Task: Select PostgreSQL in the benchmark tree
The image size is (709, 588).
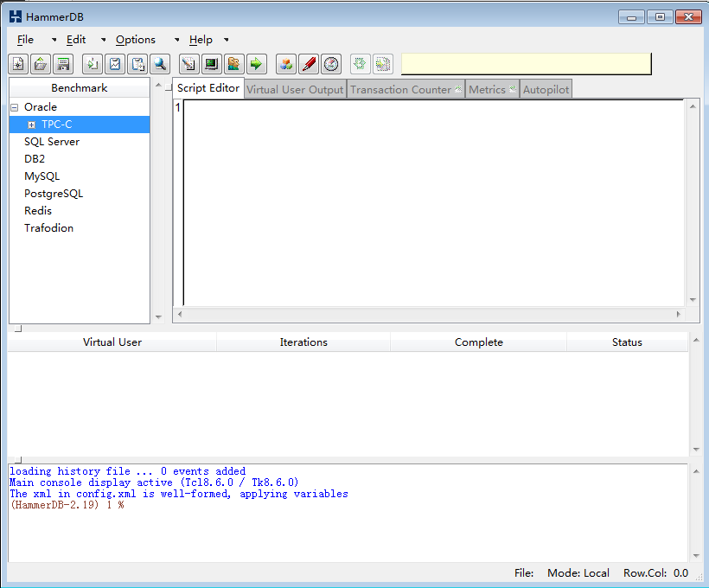Action: point(54,194)
